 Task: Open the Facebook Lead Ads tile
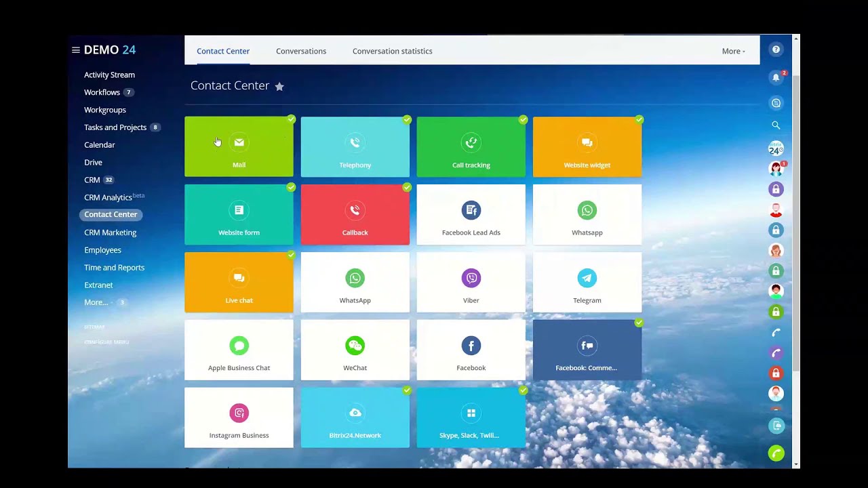[x=471, y=214]
